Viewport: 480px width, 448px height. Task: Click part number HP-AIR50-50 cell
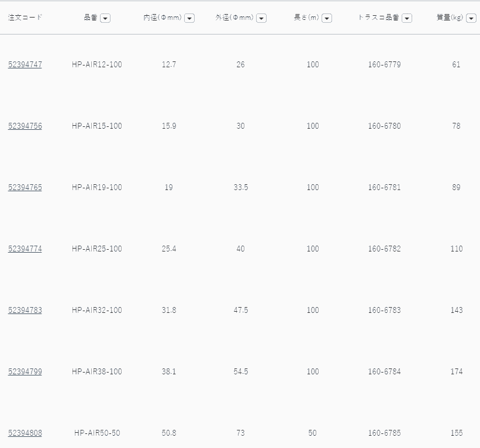(x=97, y=433)
